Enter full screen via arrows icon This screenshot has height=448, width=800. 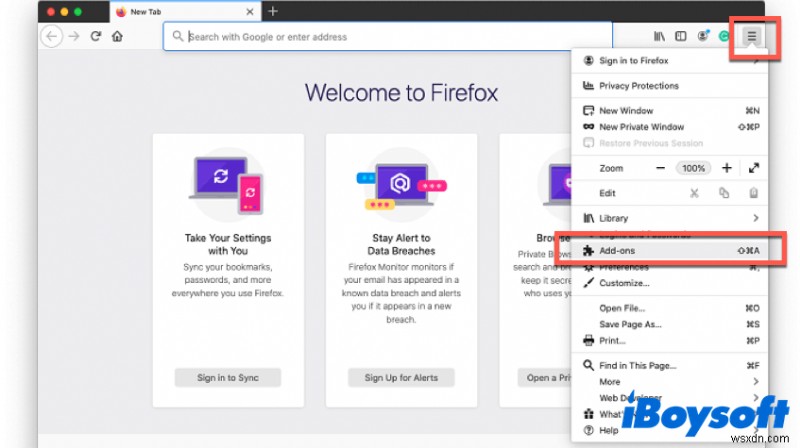tap(754, 168)
